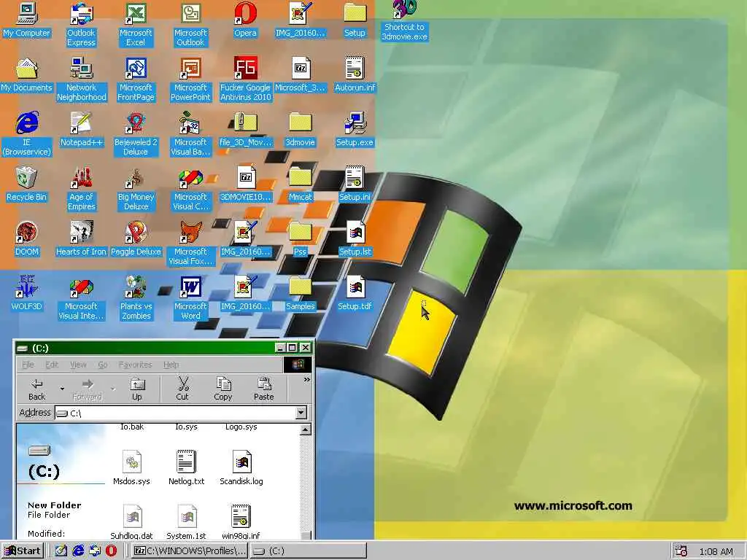Launch Internet Explorer from Quick Launch
Screen dimensions: 747x560
(x=78, y=551)
